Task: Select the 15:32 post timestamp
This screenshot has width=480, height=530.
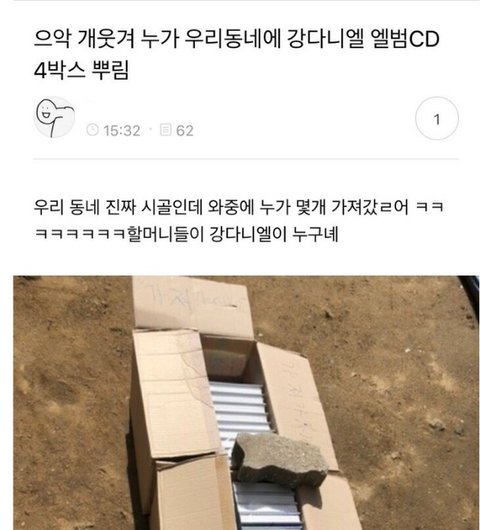Action: click(122, 130)
